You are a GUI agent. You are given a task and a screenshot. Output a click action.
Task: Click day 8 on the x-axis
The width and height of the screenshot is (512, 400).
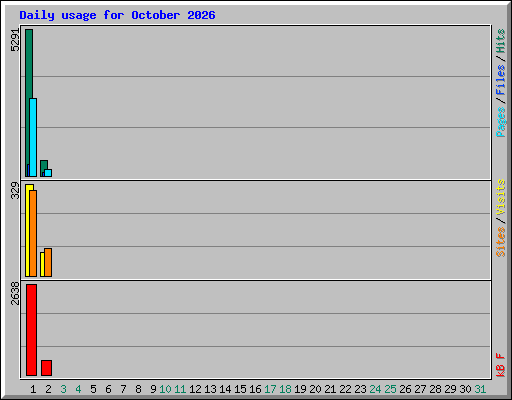coord(138,389)
